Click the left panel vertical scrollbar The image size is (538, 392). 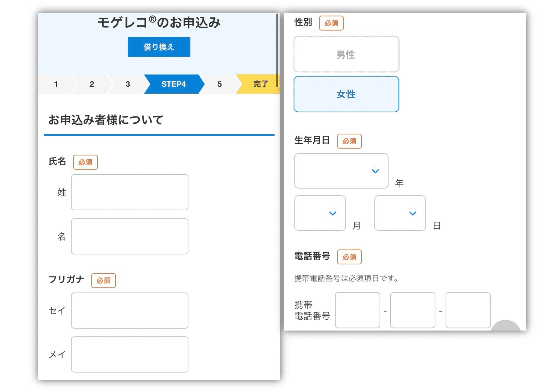[277, 50]
